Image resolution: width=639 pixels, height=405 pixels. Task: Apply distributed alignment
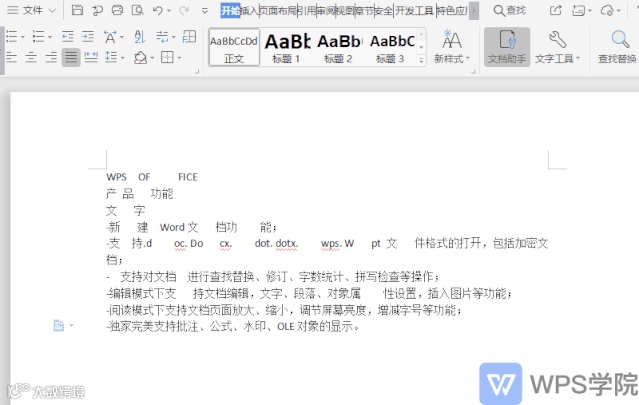pos(90,57)
